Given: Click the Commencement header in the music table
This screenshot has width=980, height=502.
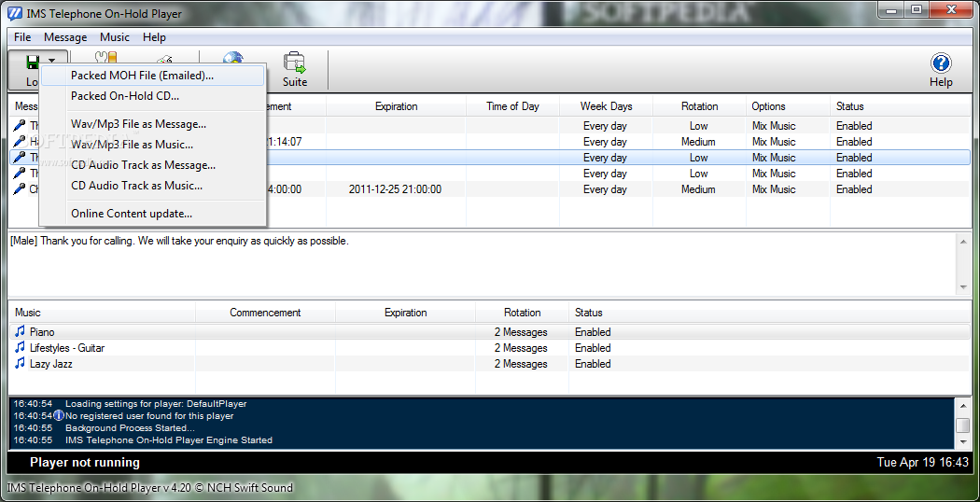Looking at the screenshot, I should 265,313.
